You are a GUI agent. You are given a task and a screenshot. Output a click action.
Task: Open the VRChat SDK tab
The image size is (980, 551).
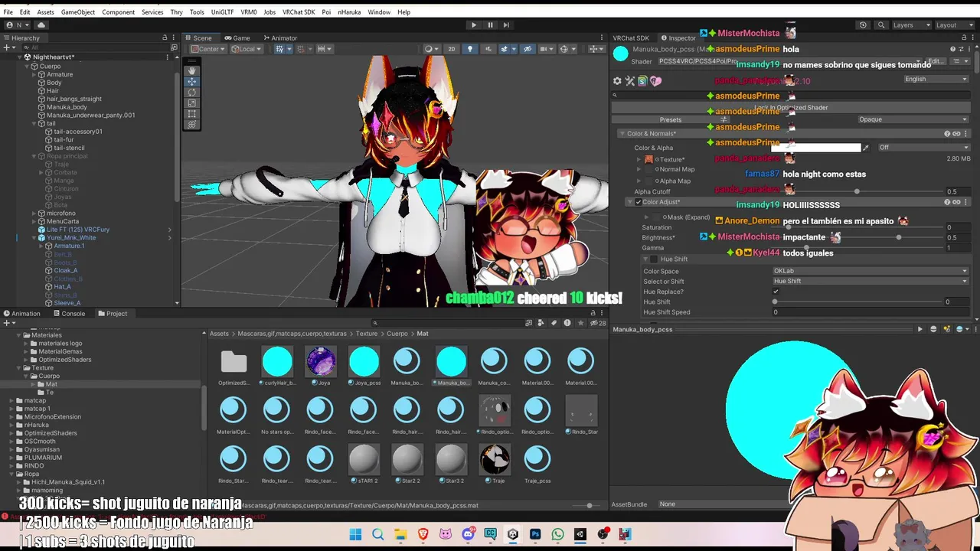[x=631, y=37]
